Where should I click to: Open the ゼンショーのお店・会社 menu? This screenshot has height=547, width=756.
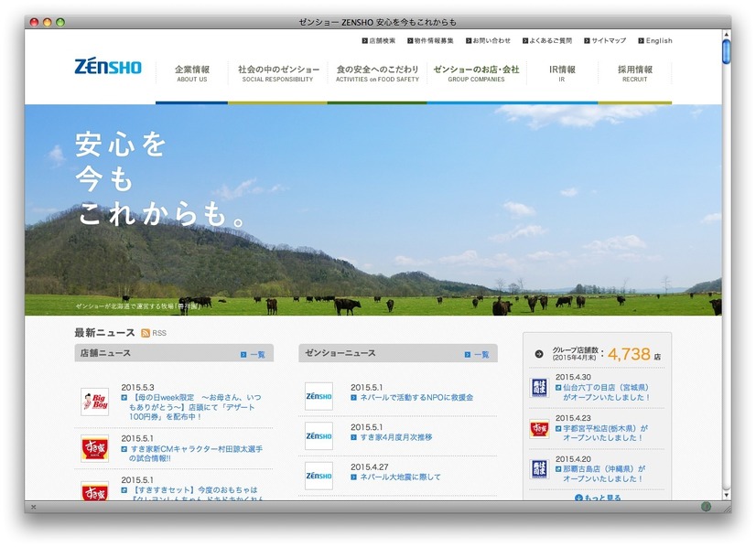tap(476, 73)
